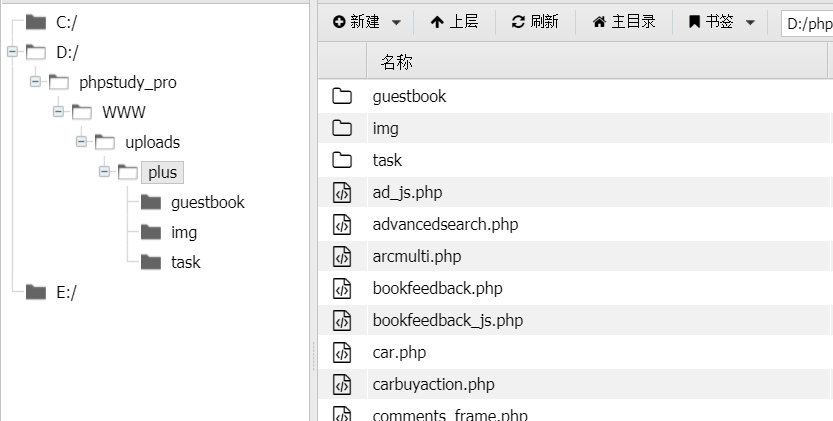Click the folder icon beside img in file list
This screenshot has height=421, width=833.
(x=342, y=128)
